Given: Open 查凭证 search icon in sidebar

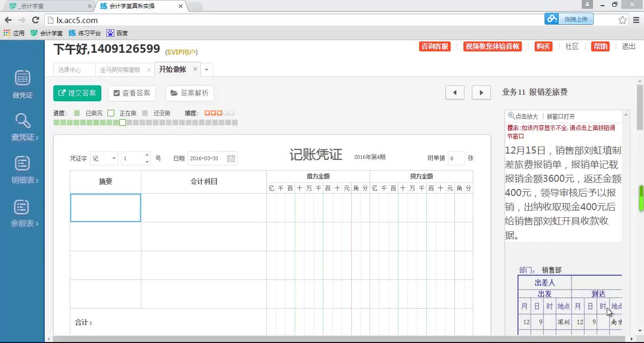Looking at the screenshot, I should [23, 121].
